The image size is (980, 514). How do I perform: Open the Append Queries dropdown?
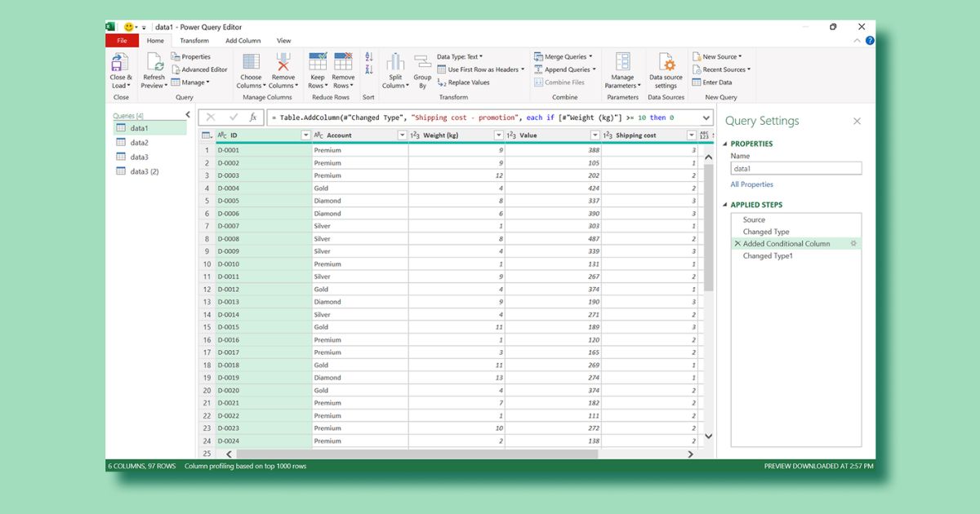(x=565, y=69)
